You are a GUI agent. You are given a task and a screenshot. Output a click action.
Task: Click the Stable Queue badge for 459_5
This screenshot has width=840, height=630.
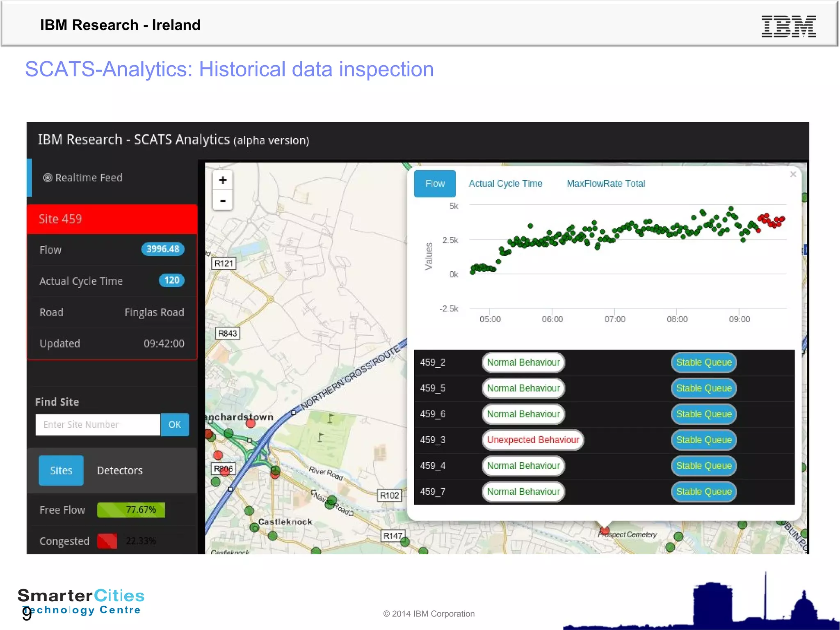pos(704,388)
